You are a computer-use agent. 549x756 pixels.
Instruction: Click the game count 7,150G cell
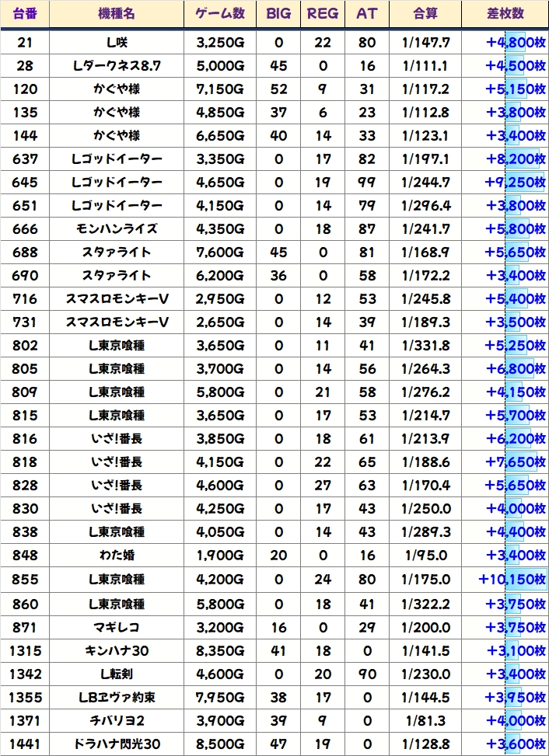(x=220, y=89)
